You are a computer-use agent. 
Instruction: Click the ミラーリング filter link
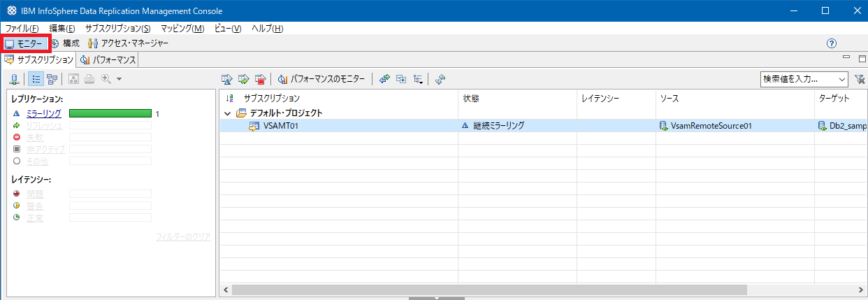(44, 113)
